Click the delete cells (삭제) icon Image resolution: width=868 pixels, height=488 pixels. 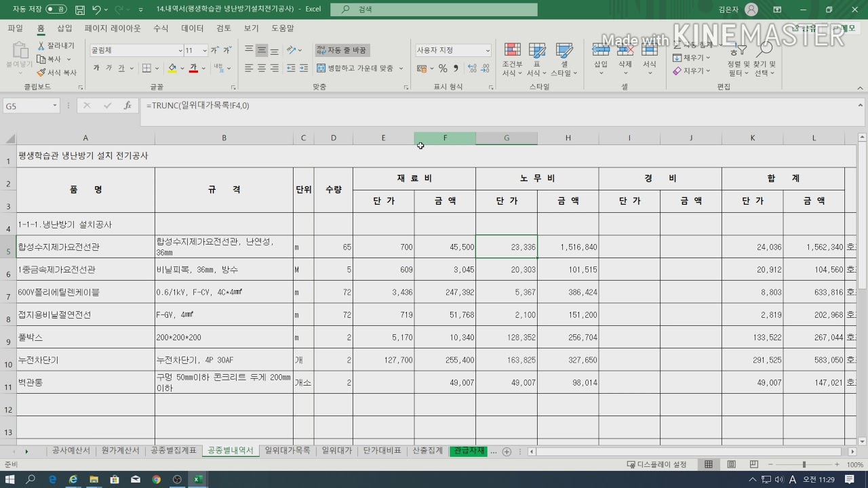(625, 51)
